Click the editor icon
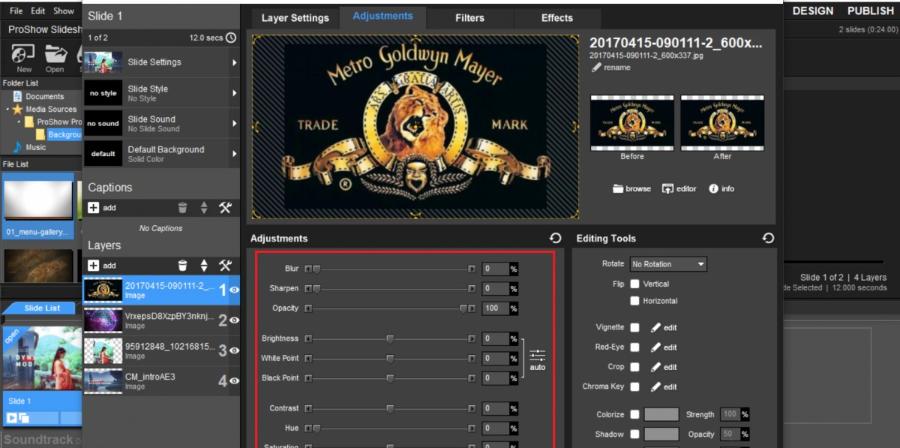Viewport: 900px width, 448px height. pyautogui.click(x=668, y=189)
